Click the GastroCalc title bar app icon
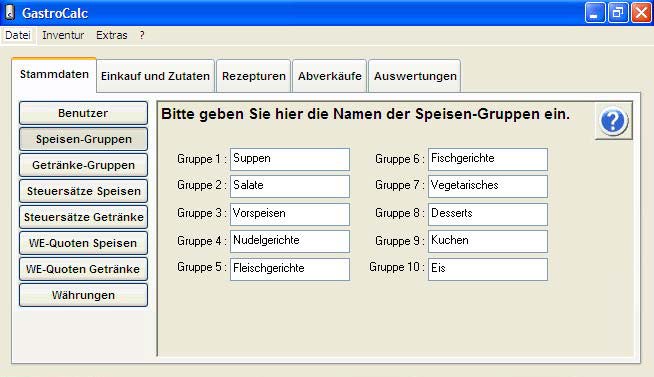Image resolution: width=654 pixels, height=377 pixels. [x=10, y=12]
